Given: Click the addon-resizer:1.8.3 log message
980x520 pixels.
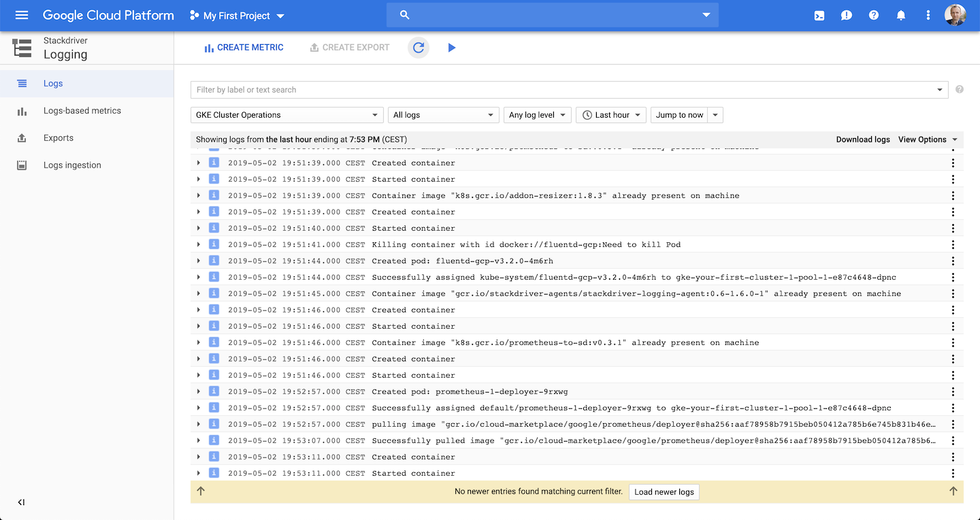Looking at the screenshot, I should pyautogui.click(x=555, y=195).
